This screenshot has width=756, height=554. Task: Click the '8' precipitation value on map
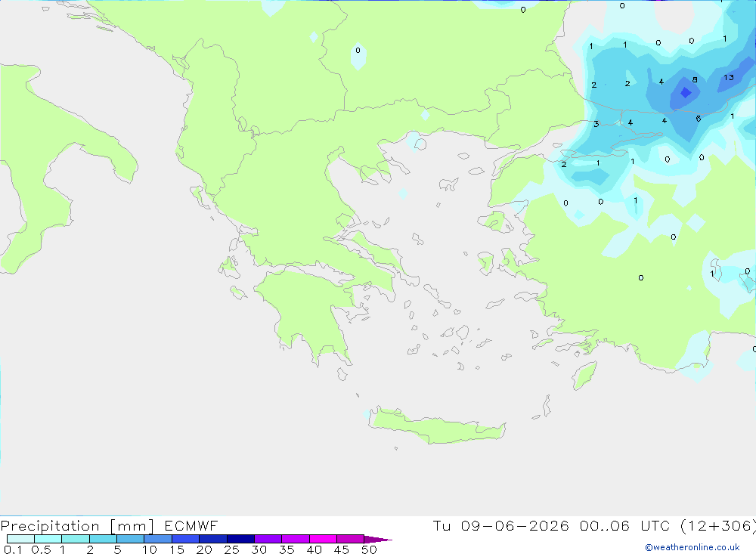tap(695, 79)
